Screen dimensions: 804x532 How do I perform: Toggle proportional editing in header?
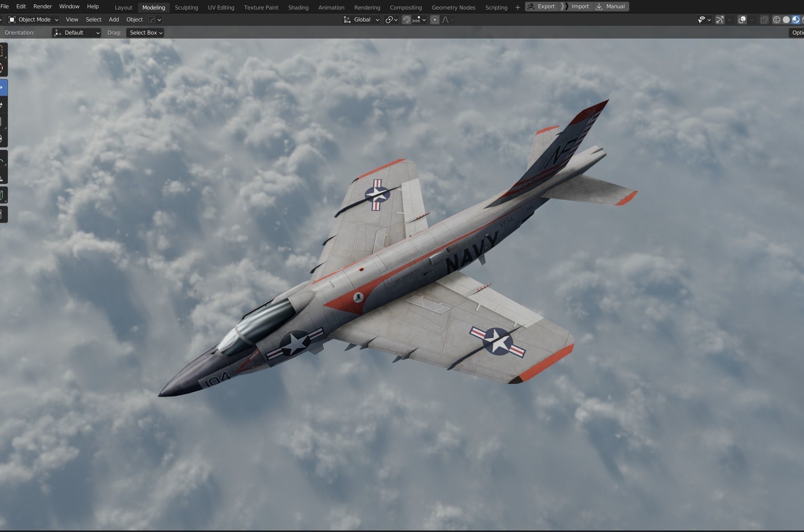click(x=435, y=19)
